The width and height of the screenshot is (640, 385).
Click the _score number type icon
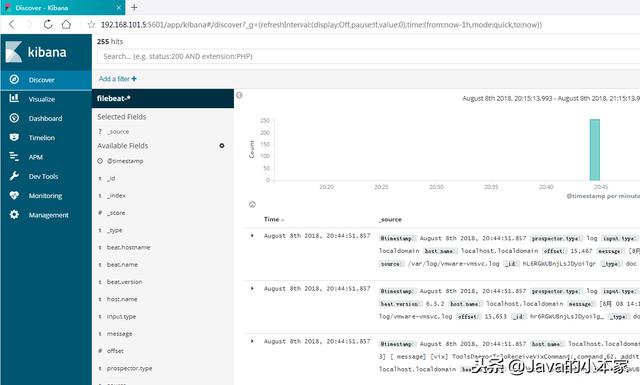click(x=100, y=213)
